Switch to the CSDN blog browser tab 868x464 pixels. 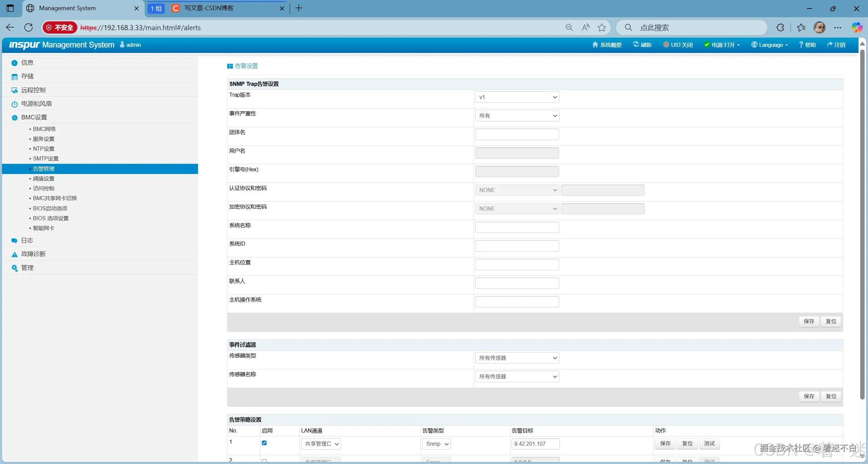[x=209, y=8]
